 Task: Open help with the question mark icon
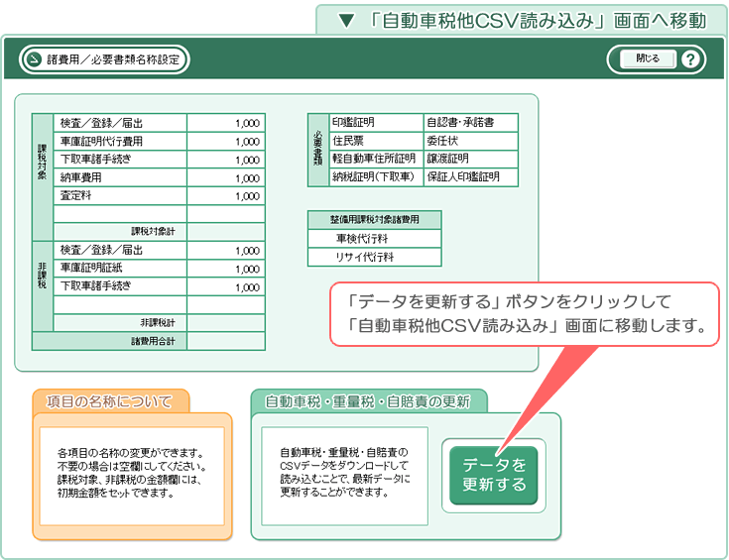690,59
